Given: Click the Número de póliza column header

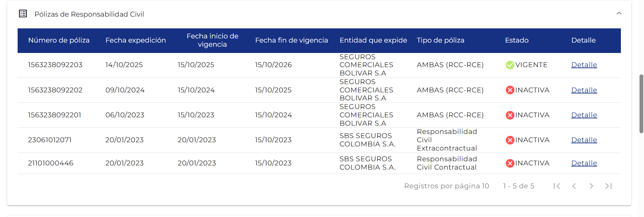Looking at the screenshot, I should click(x=59, y=40).
